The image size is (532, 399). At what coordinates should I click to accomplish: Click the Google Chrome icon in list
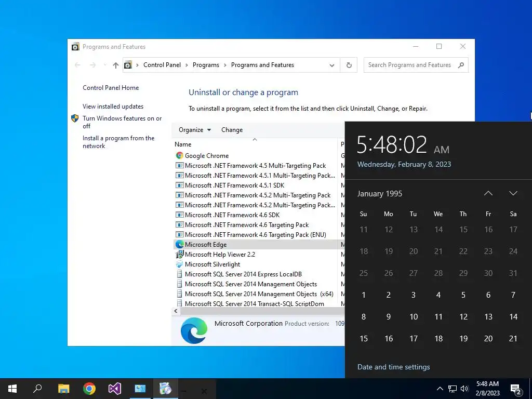179,155
